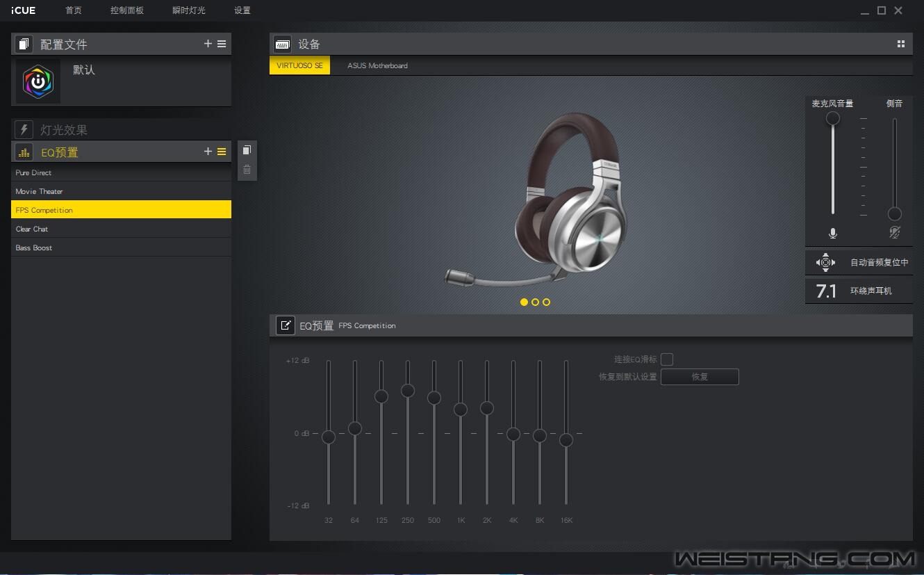Click the 32 Hz EQ slider knob
924x575 pixels.
click(329, 437)
